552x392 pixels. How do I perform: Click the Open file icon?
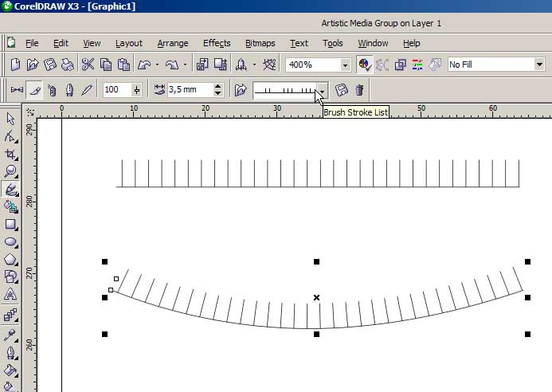[33, 65]
